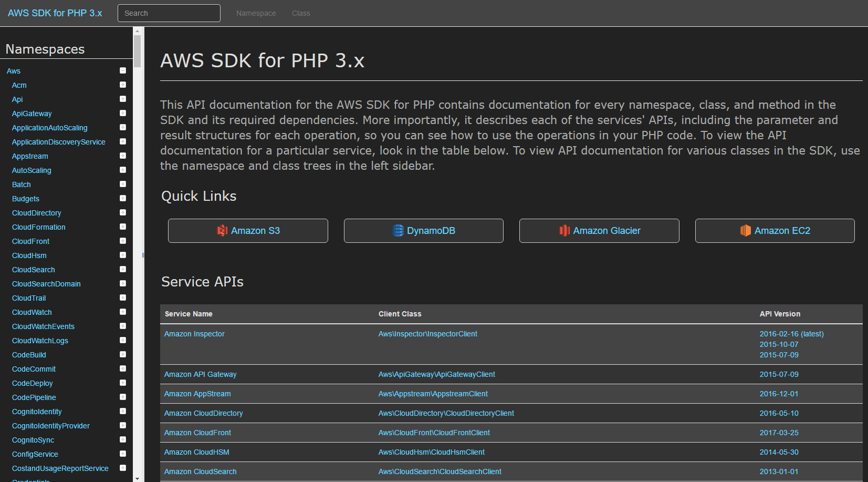The height and width of the screenshot is (482, 868).
Task: Expand the CloudDirectory namespace node
Action: [123, 212]
